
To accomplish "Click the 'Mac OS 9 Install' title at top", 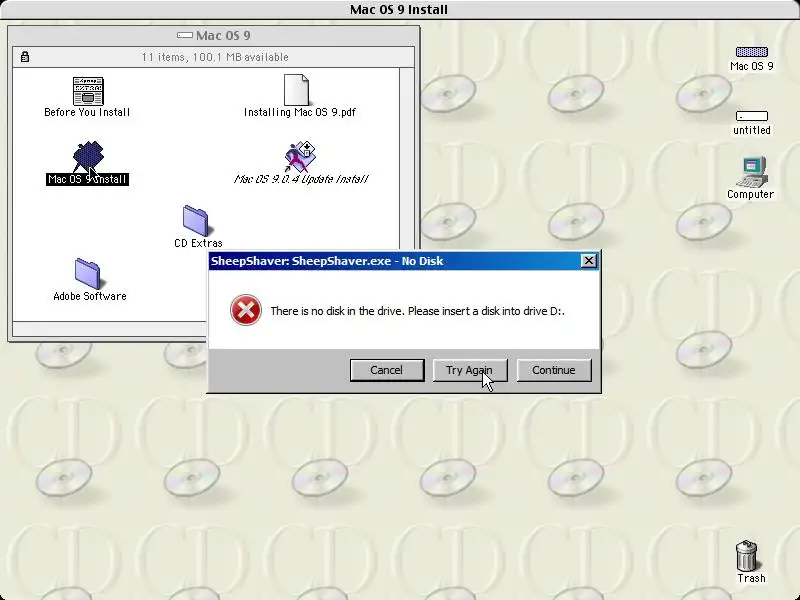I will pyautogui.click(x=398, y=9).
